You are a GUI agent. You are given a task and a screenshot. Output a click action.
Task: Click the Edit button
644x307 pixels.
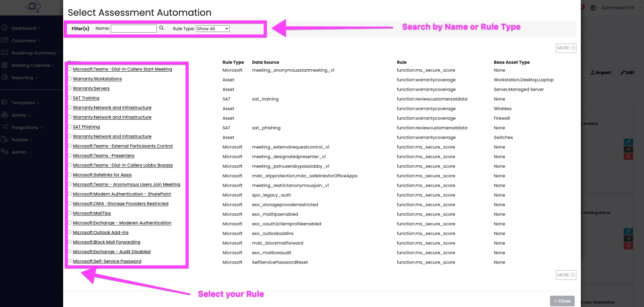pos(627,72)
